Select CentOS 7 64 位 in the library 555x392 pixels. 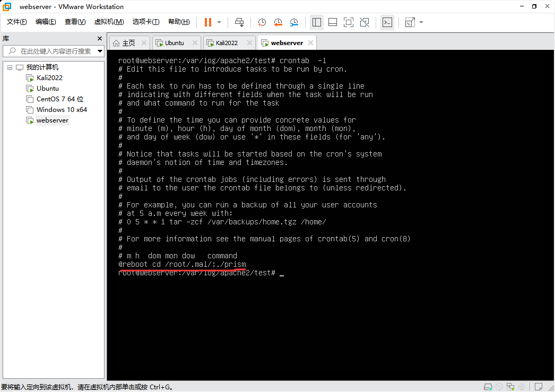[60, 99]
